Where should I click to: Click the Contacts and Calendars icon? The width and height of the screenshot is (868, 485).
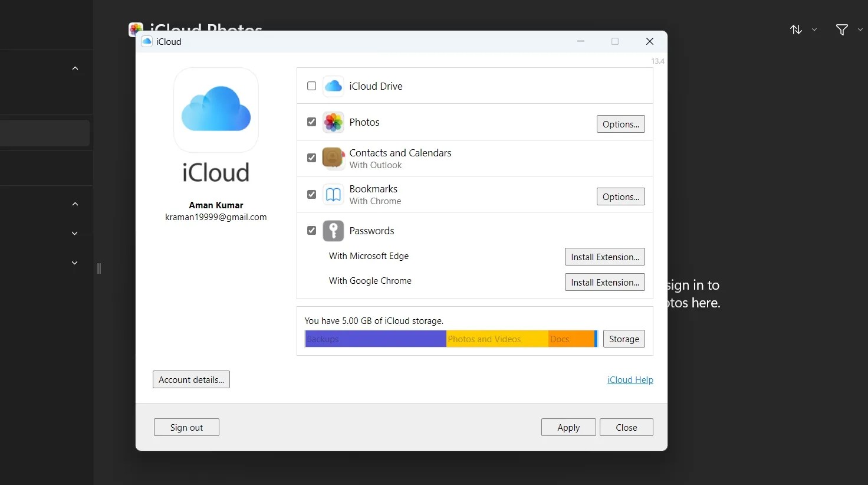pos(333,158)
